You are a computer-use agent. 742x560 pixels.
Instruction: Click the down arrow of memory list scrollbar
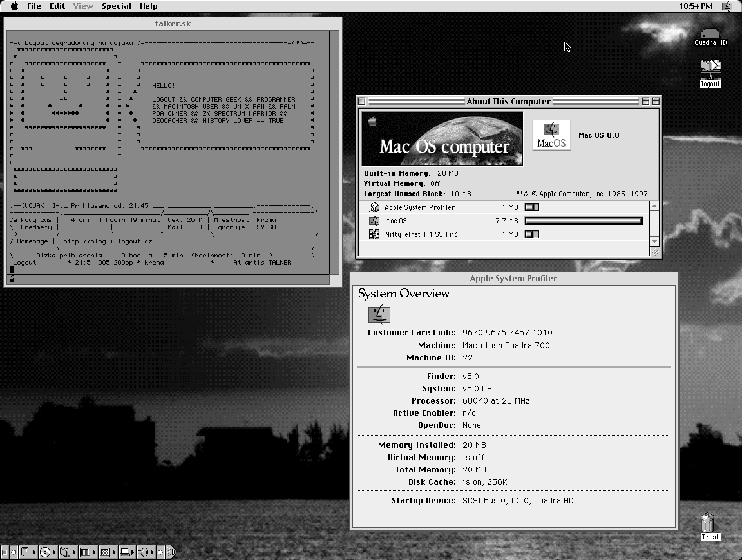click(655, 241)
